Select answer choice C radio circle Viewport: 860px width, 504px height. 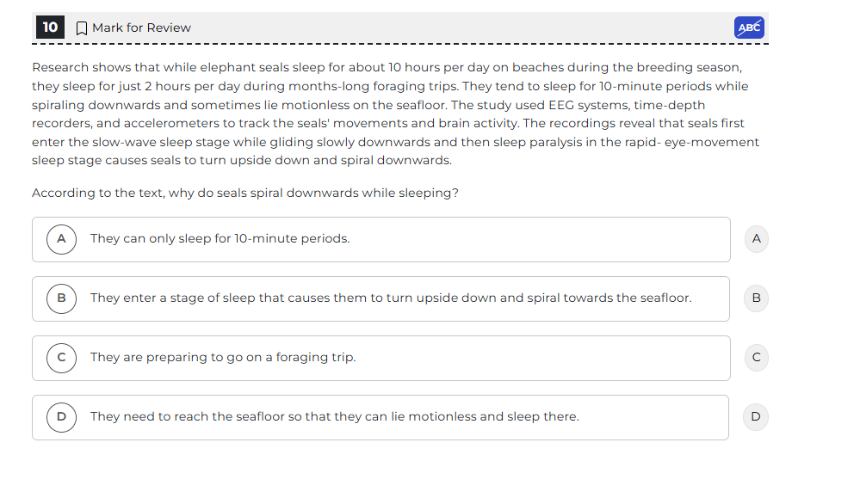[x=61, y=358]
